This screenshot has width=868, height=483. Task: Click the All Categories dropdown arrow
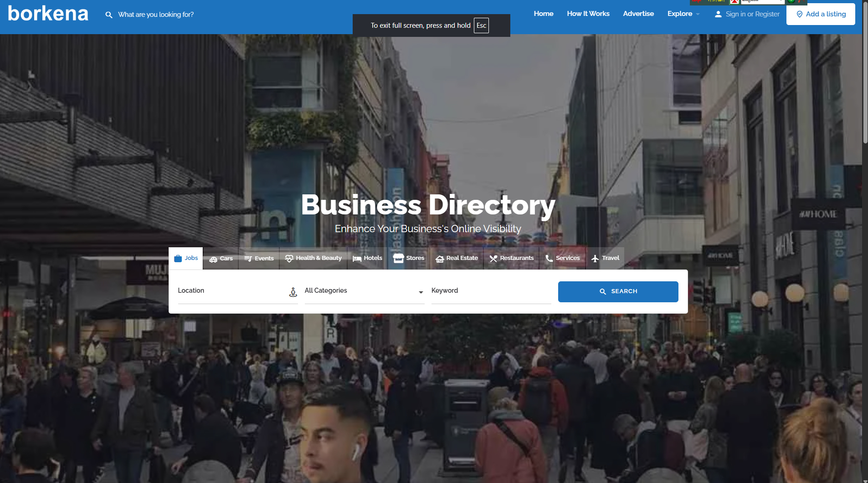421,292
